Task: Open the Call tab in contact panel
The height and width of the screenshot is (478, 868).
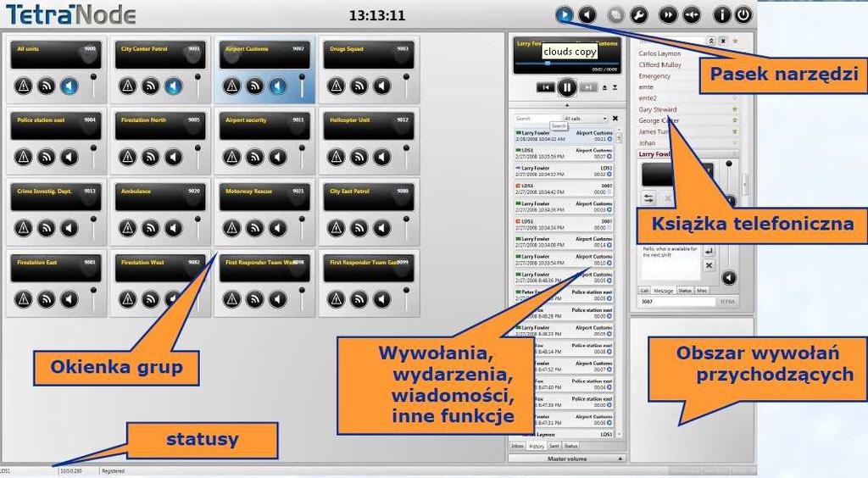Action: pyautogui.click(x=645, y=291)
